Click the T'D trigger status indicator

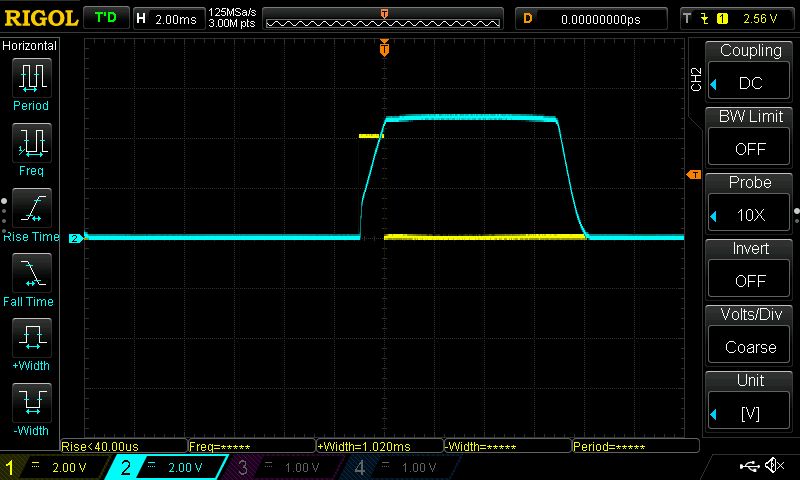106,18
